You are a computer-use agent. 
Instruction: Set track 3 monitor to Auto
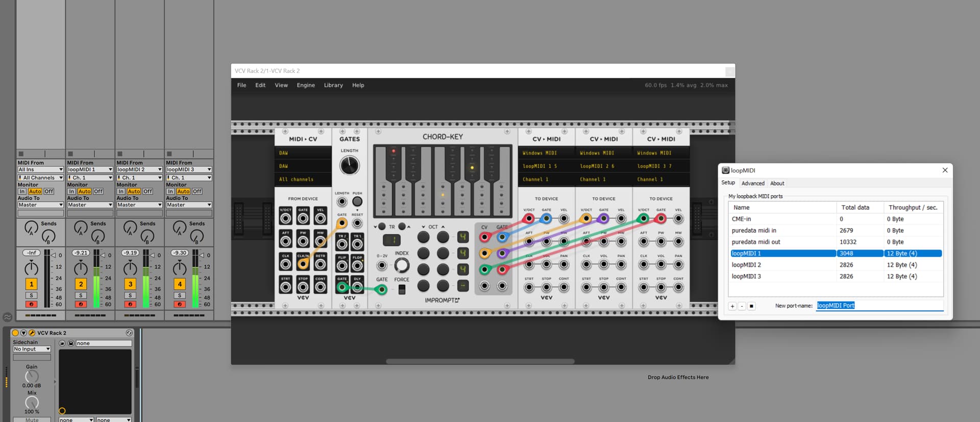(x=134, y=191)
